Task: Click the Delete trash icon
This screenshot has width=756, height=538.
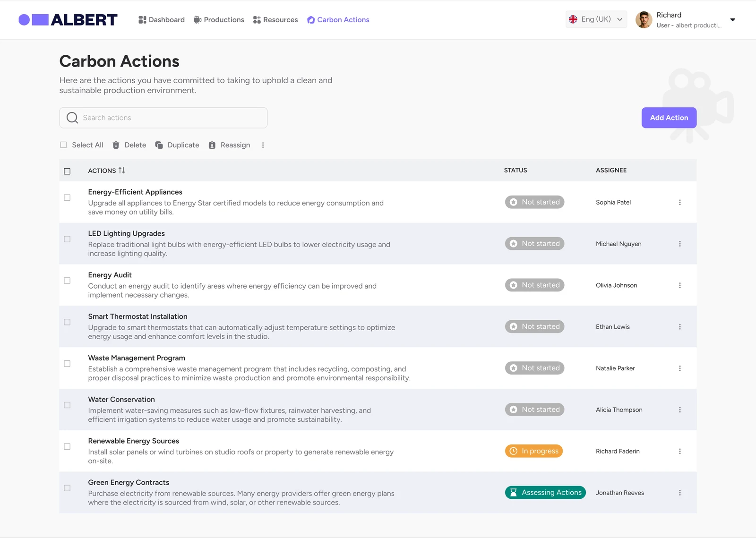Action: point(116,145)
